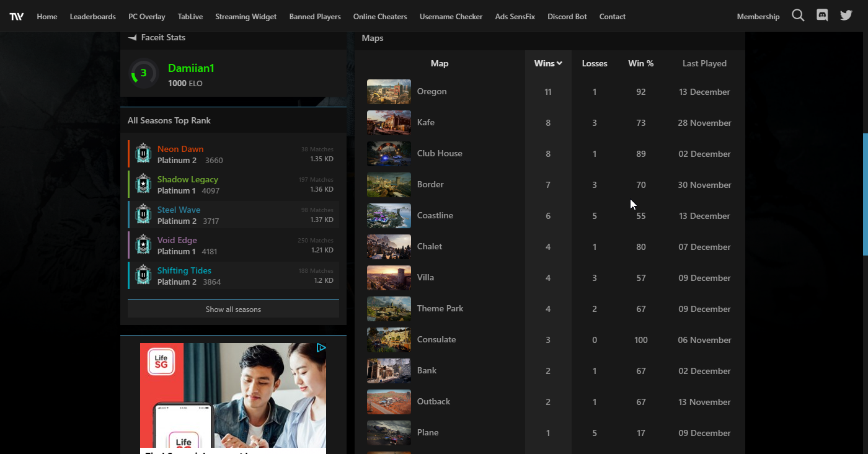This screenshot has height=454, width=868.
Task: Click the Neon Dawn rank badge icon
Action: [143, 154]
